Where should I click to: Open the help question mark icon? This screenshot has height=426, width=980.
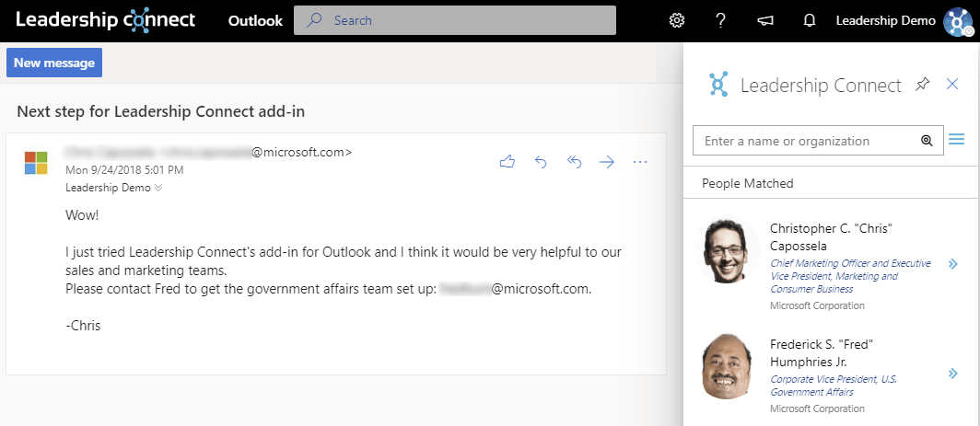click(x=720, y=20)
